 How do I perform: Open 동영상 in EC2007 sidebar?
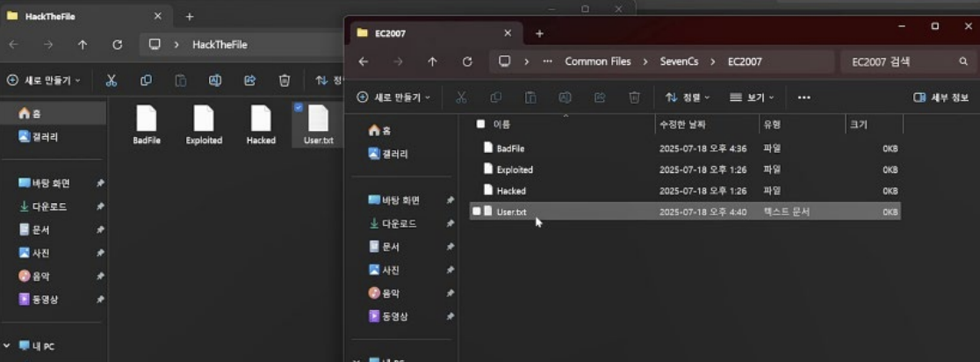(388, 315)
